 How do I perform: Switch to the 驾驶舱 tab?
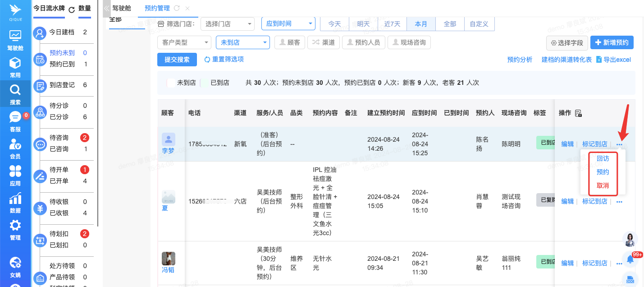tap(123, 8)
